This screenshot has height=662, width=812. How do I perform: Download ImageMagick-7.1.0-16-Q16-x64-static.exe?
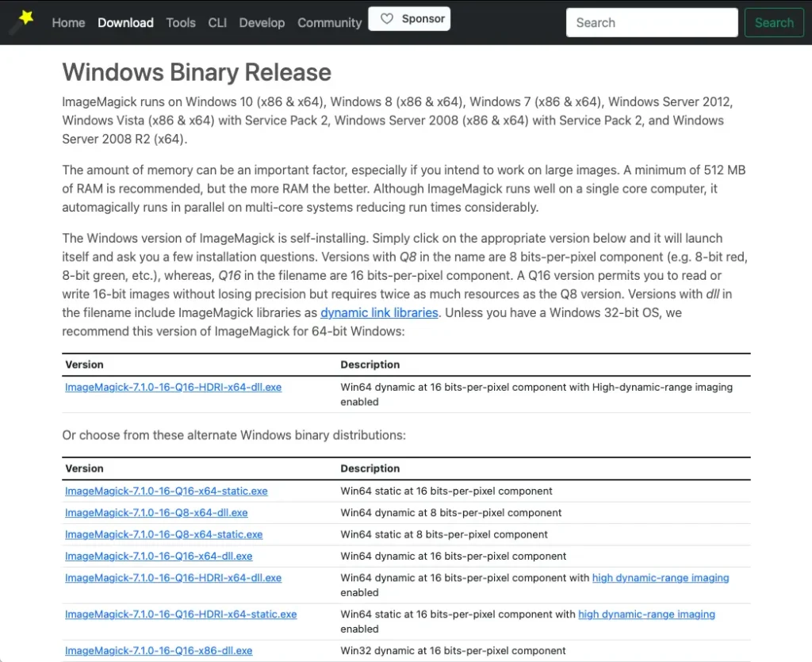tap(167, 491)
